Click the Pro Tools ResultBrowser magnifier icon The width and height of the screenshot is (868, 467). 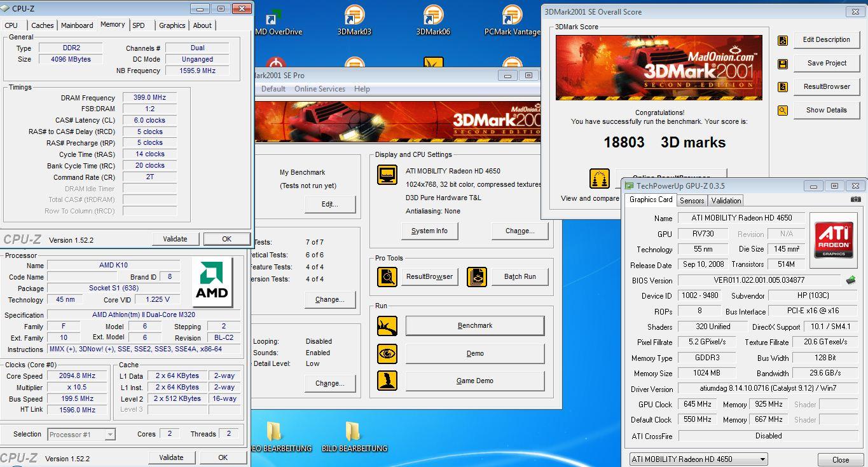387,276
